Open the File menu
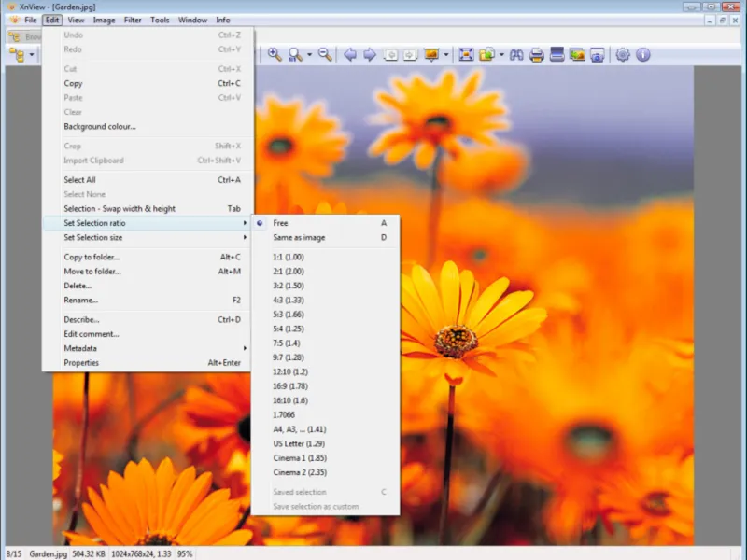 coord(31,20)
